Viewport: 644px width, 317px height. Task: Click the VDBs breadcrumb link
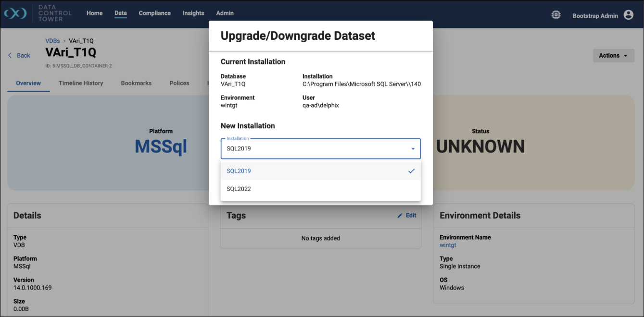click(x=52, y=41)
